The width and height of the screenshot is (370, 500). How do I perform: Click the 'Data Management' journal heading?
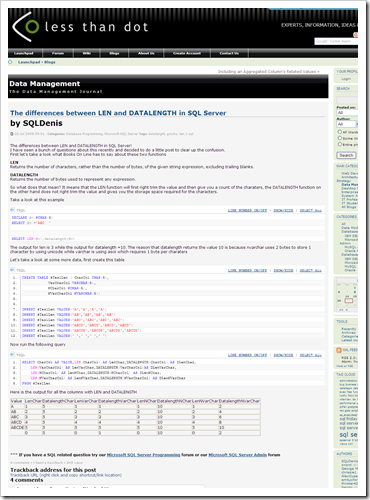(45, 84)
